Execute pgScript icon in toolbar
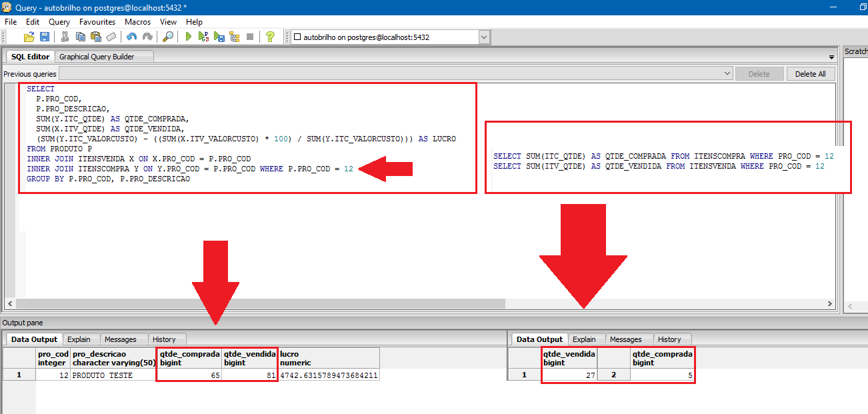The height and width of the screenshot is (414, 868). click(204, 37)
